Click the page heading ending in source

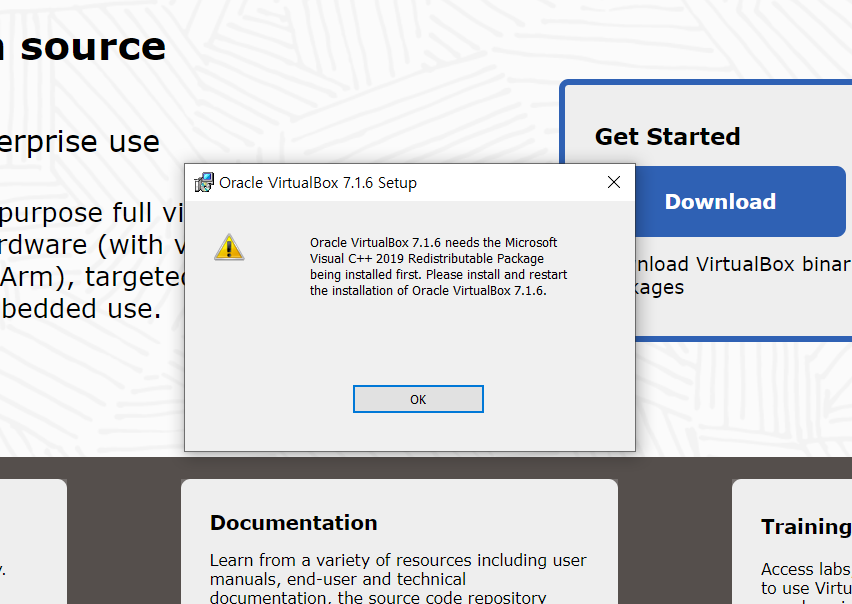coord(83,45)
